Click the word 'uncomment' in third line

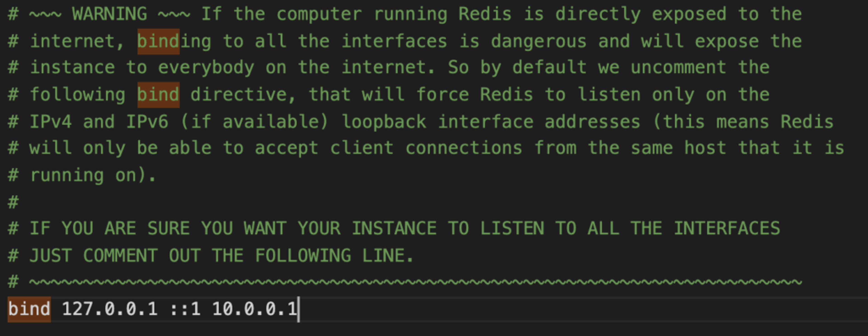(678, 67)
